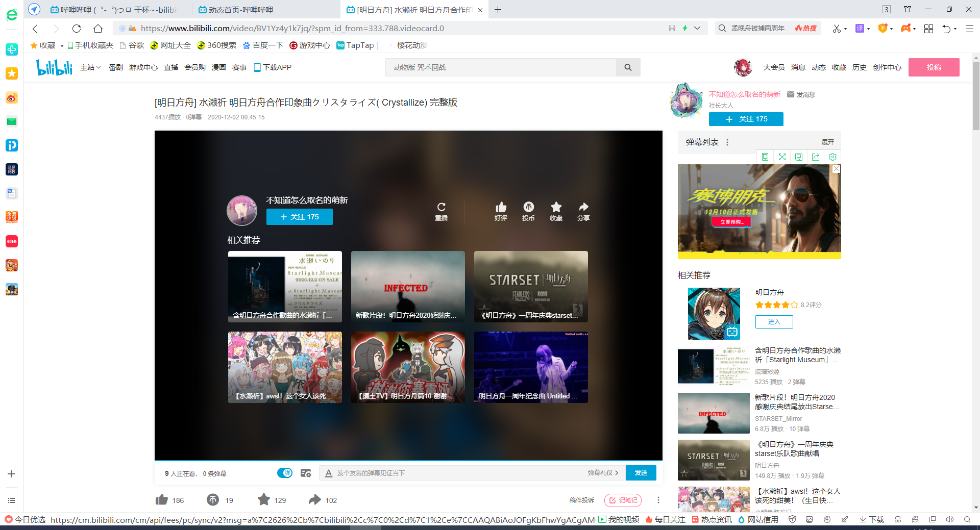
Task: Click the green share-out icon in floating toolbar
Action: (x=816, y=157)
